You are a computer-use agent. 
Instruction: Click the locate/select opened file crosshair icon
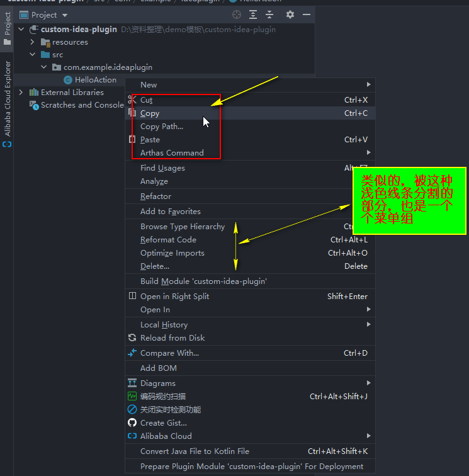(x=237, y=14)
